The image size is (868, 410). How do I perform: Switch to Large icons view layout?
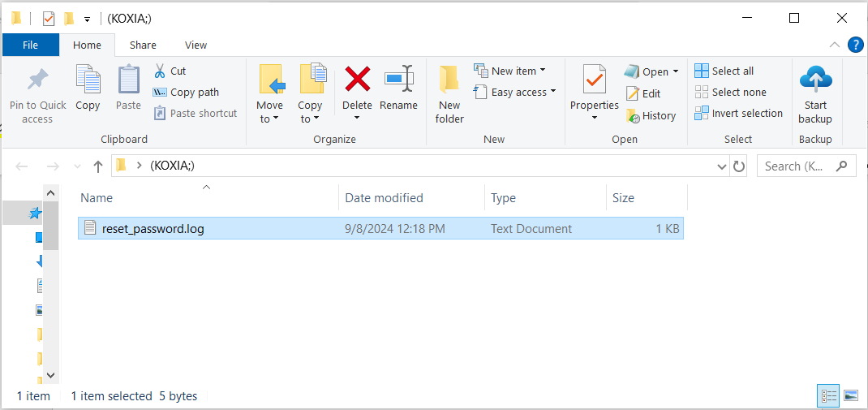tap(851, 395)
